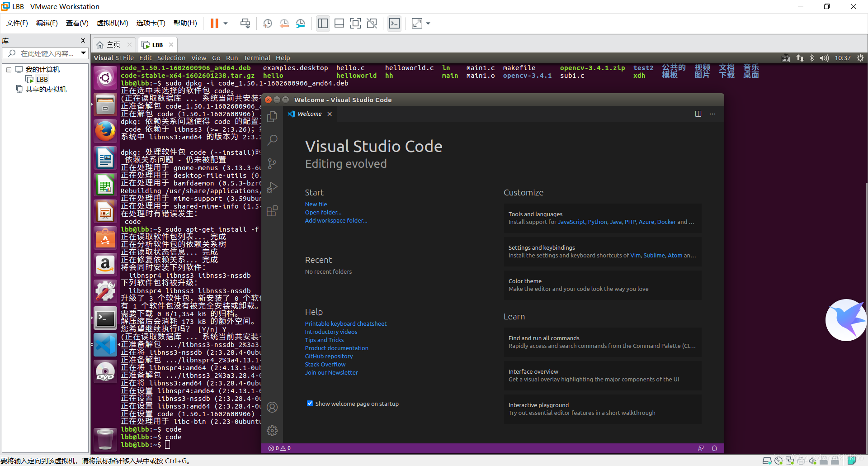
Task: Open Find and run all commands card
Action: [603, 342]
